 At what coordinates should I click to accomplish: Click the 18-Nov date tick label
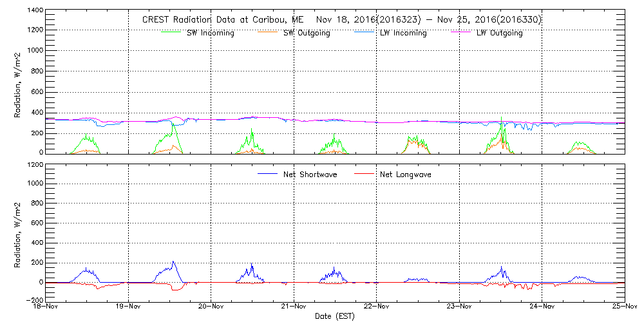click(x=46, y=308)
